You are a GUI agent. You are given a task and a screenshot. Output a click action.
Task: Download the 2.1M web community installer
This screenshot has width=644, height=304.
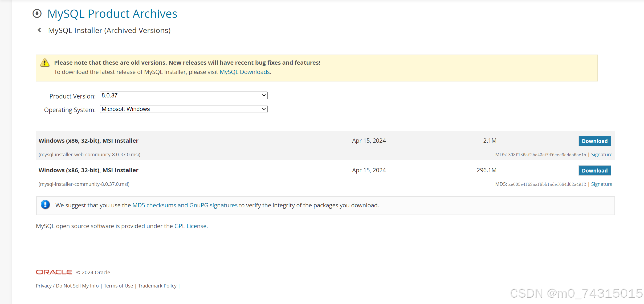(x=594, y=141)
